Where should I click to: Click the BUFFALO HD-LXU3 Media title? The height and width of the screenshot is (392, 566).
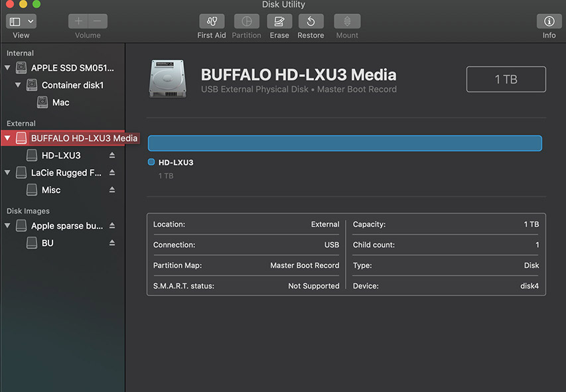coord(299,75)
